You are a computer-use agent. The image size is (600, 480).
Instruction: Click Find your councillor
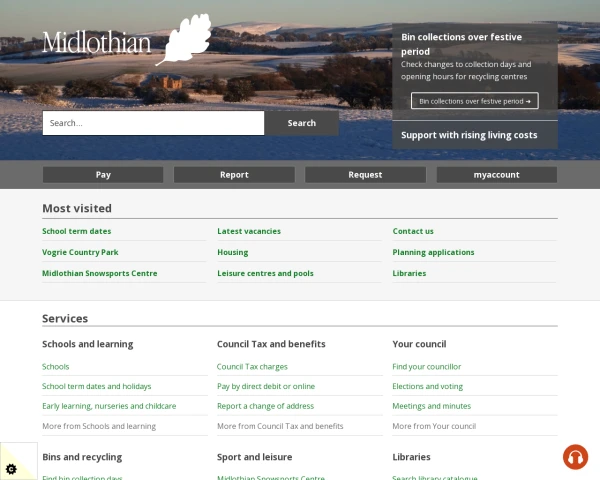427,367
